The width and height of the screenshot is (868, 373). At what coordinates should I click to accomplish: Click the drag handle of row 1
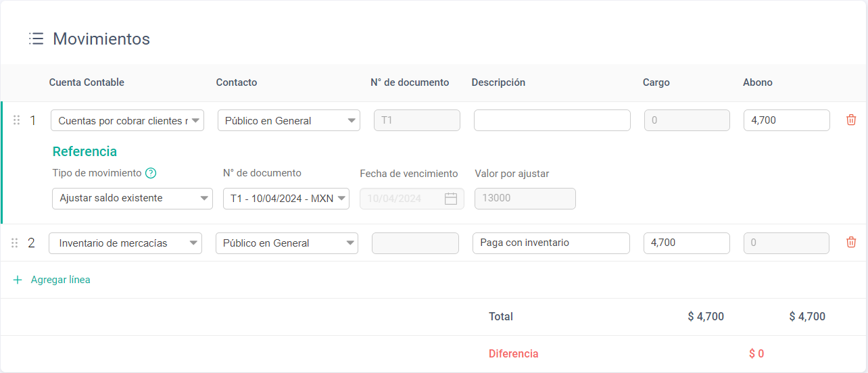pyautogui.click(x=16, y=120)
